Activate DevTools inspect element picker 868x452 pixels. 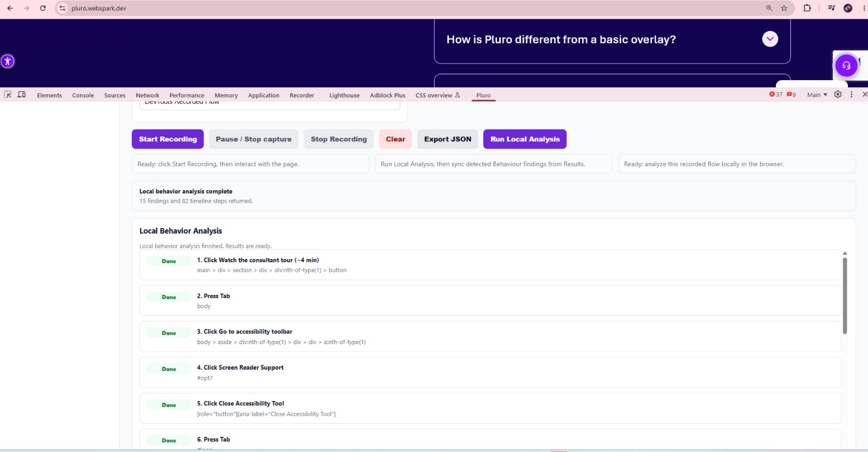(8, 94)
